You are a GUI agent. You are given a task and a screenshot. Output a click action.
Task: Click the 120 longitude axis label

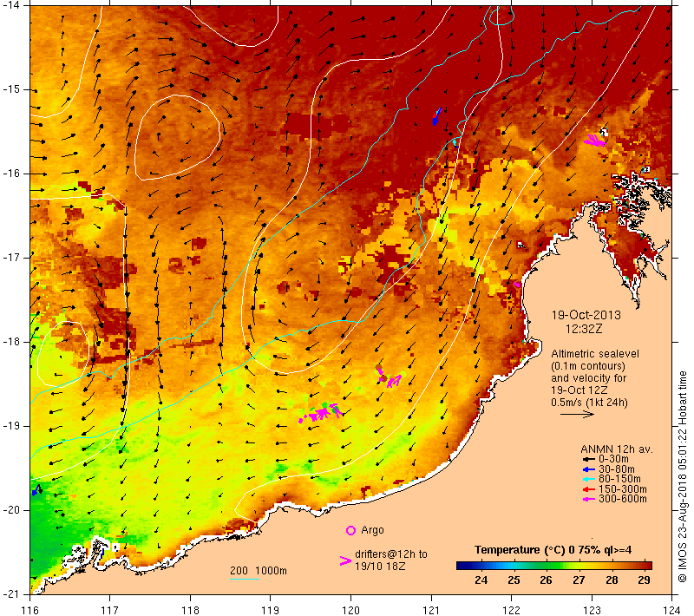350,610
